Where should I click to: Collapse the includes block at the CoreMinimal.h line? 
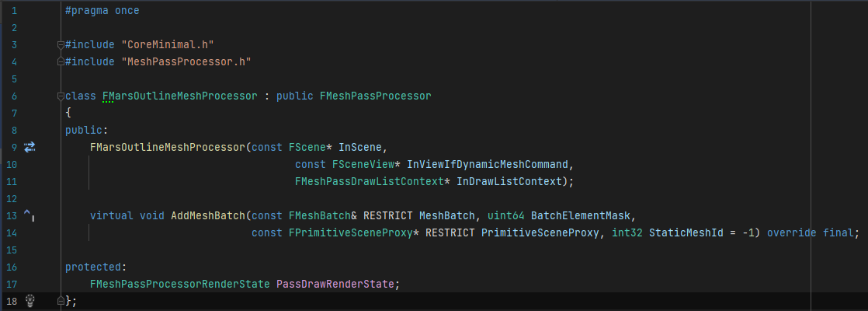61,45
